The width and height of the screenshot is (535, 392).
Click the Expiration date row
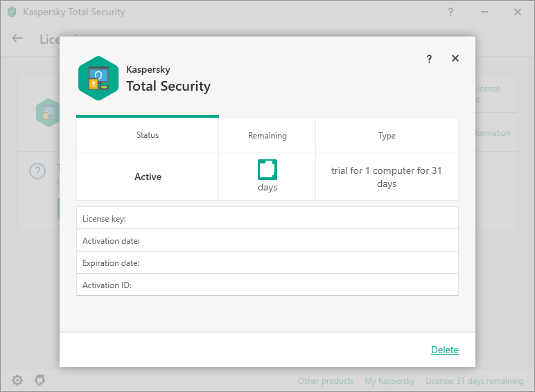pos(267,262)
